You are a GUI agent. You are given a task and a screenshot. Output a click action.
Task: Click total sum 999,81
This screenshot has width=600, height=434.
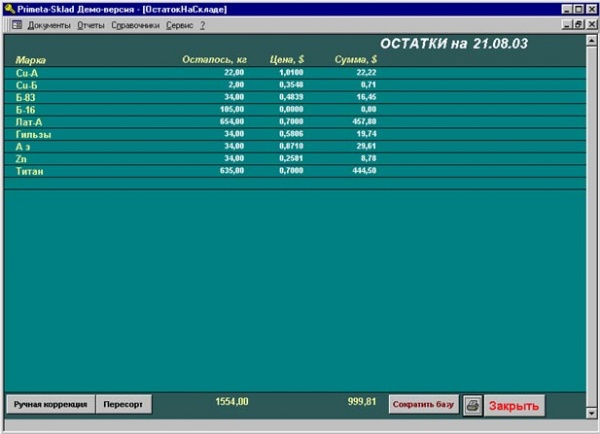tap(362, 401)
